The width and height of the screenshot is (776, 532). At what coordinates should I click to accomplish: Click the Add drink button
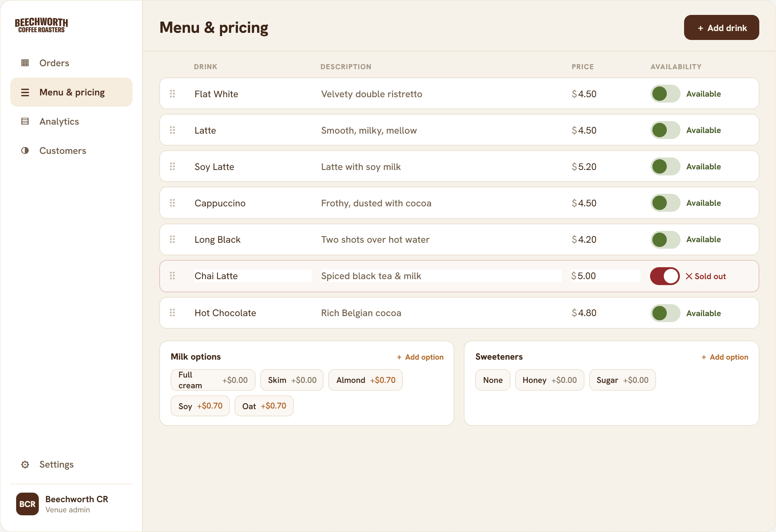(721, 28)
